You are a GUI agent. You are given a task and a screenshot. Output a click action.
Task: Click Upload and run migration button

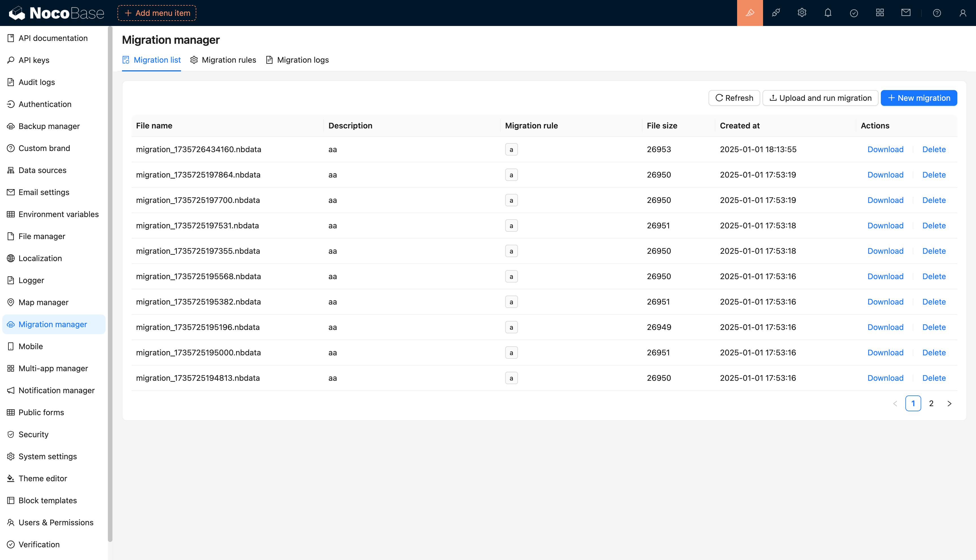point(820,98)
